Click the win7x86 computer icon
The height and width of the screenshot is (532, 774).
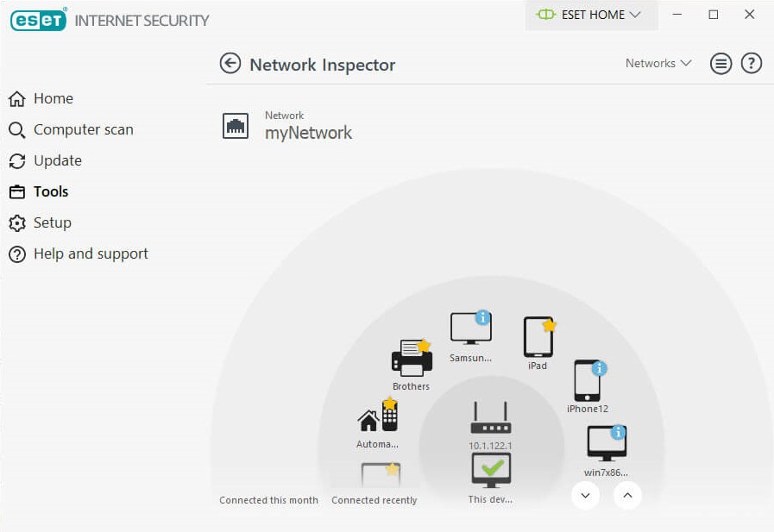point(607,444)
